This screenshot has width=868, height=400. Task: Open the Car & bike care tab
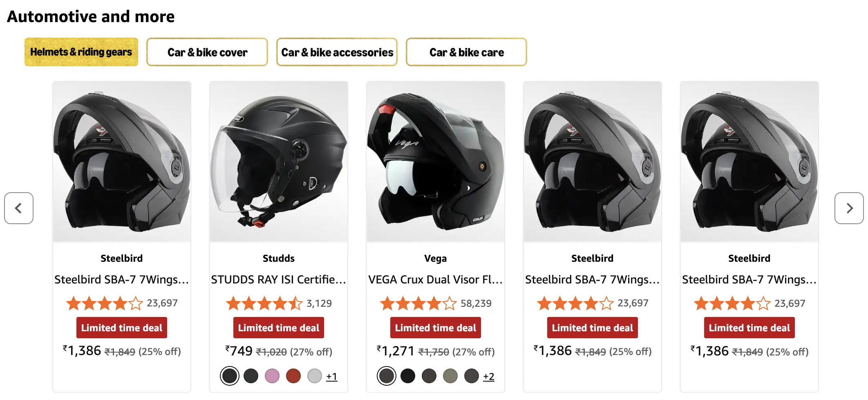click(x=466, y=52)
